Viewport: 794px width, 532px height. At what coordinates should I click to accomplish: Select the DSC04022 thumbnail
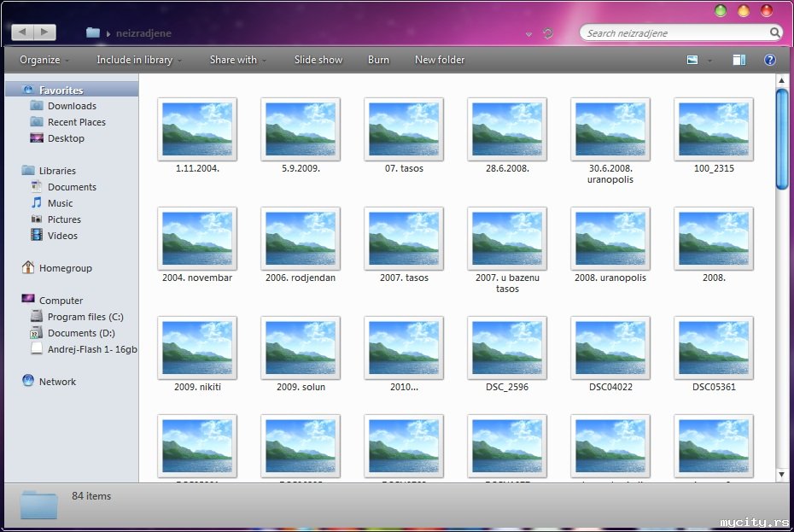[610, 348]
